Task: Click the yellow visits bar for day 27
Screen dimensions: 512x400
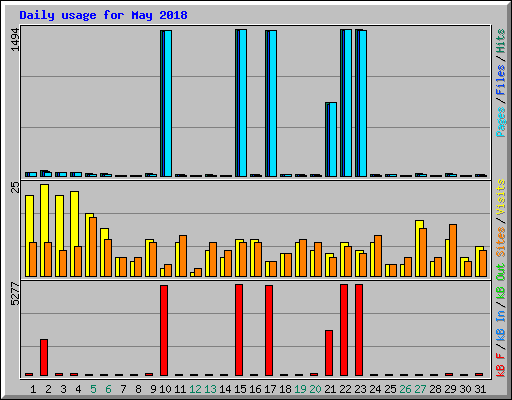Action: click(x=419, y=248)
